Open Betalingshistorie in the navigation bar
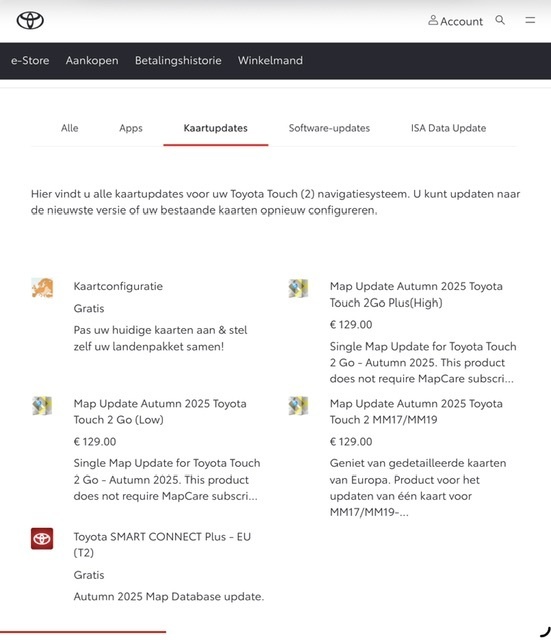The height and width of the screenshot is (640, 551). pos(178,61)
